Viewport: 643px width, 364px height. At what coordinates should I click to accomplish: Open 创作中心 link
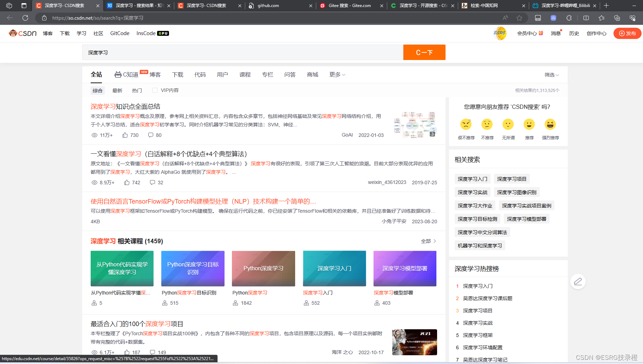pyautogui.click(x=597, y=33)
